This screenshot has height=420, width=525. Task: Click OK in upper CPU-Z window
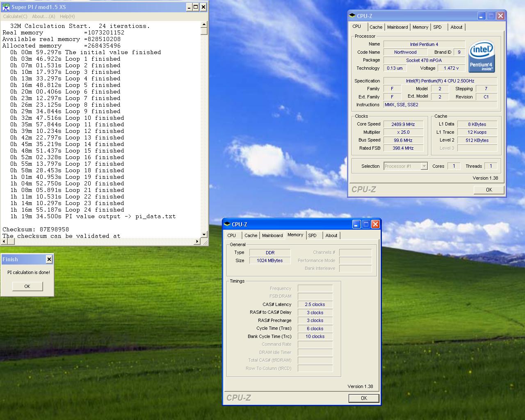(489, 189)
